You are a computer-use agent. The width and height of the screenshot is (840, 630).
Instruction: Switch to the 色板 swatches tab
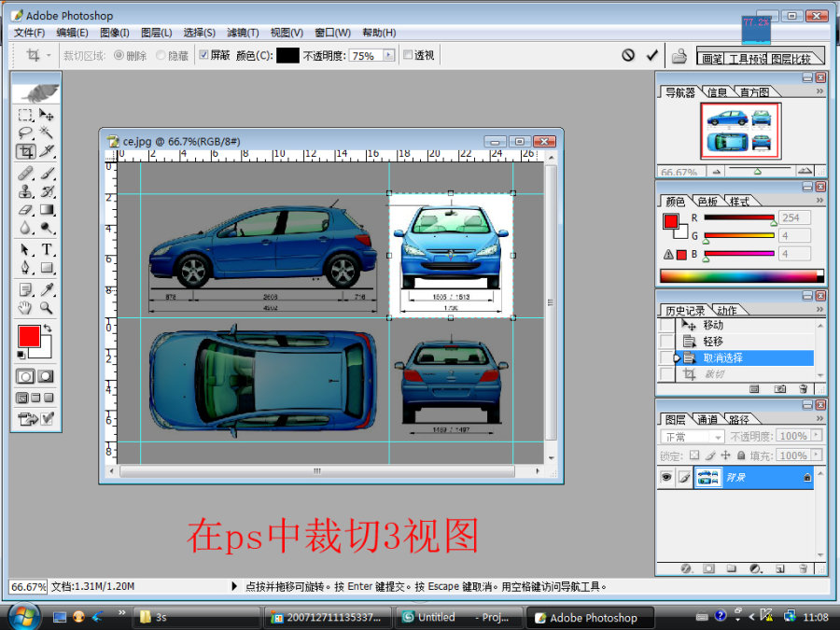coord(707,201)
